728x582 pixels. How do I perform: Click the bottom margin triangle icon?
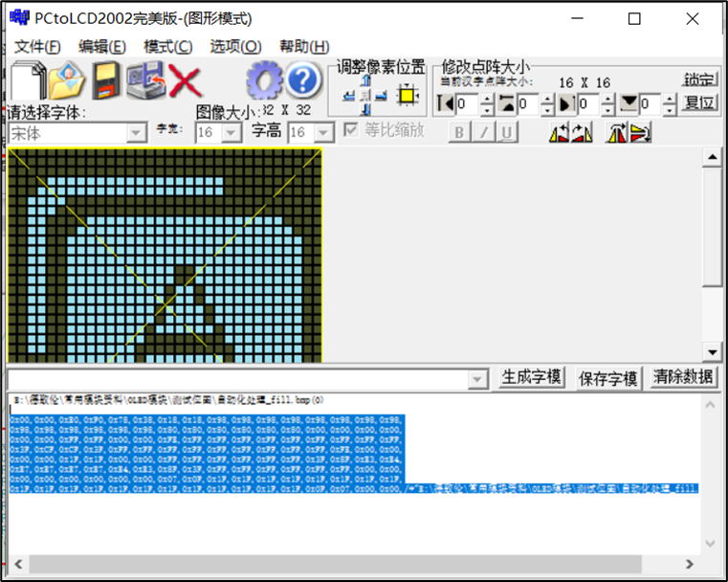(x=629, y=102)
